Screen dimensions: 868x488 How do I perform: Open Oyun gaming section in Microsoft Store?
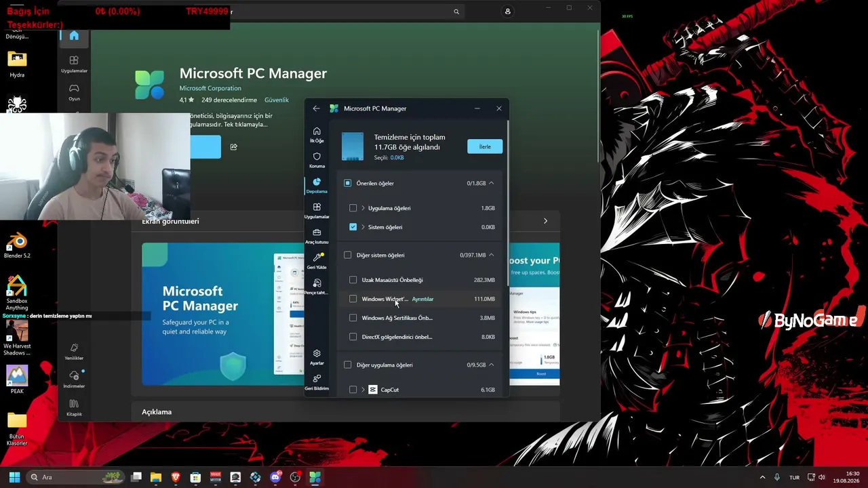[74, 92]
